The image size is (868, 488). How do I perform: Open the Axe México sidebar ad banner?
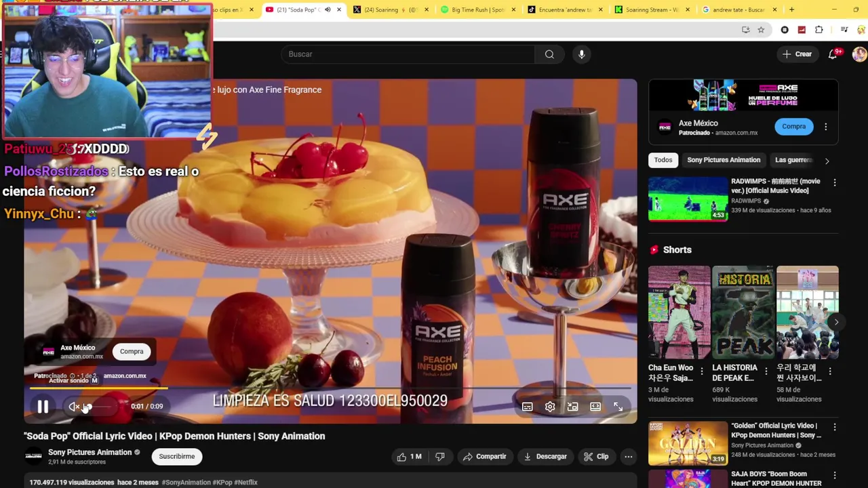pos(743,95)
